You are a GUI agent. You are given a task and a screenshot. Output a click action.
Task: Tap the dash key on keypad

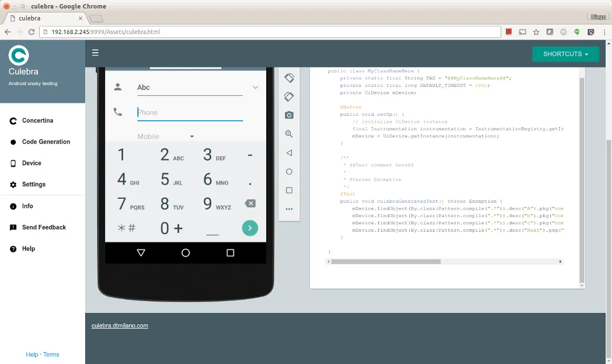coord(250,155)
